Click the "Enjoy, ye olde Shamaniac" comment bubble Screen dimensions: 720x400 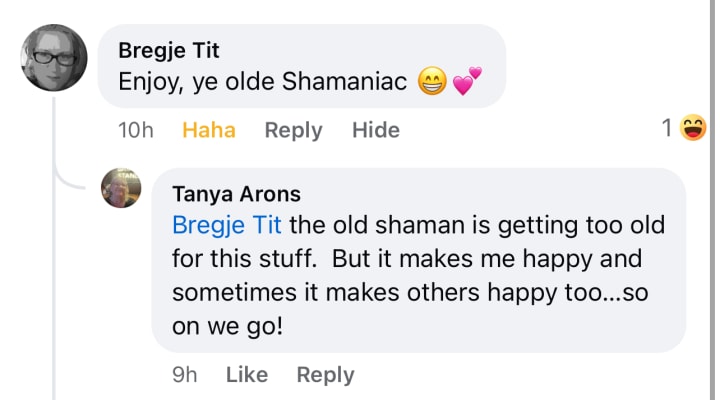300,66
